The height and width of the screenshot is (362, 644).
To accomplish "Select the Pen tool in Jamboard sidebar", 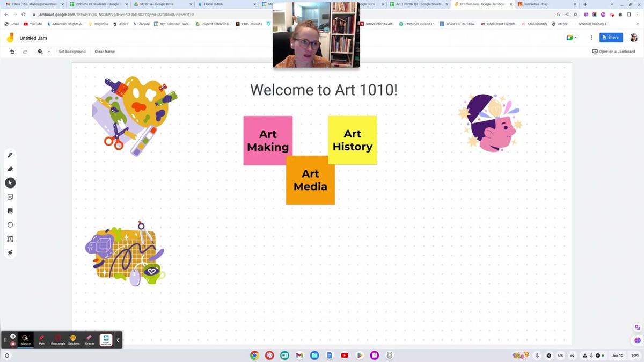I will click(10, 155).
